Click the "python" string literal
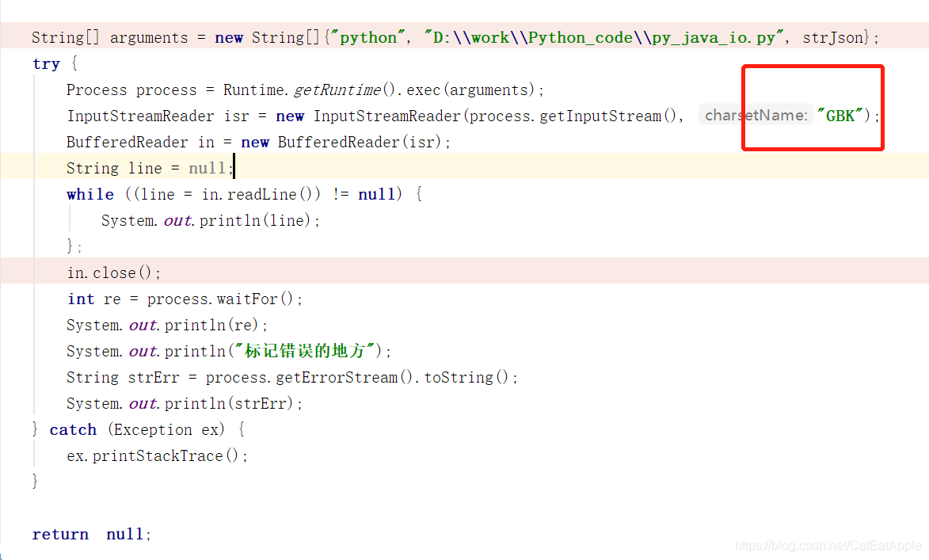The height and width of the screenshot is (560, 929). pyautogui.click(x=368, y=38)
